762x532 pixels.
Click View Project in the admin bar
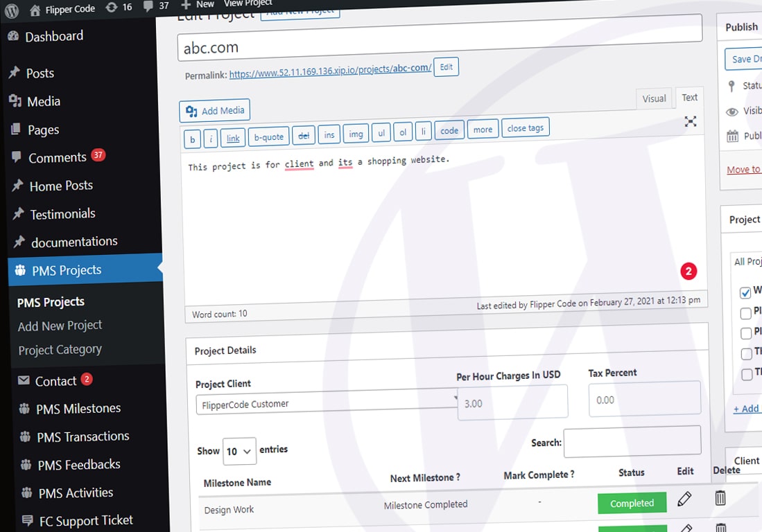click(x=248, y=3)
